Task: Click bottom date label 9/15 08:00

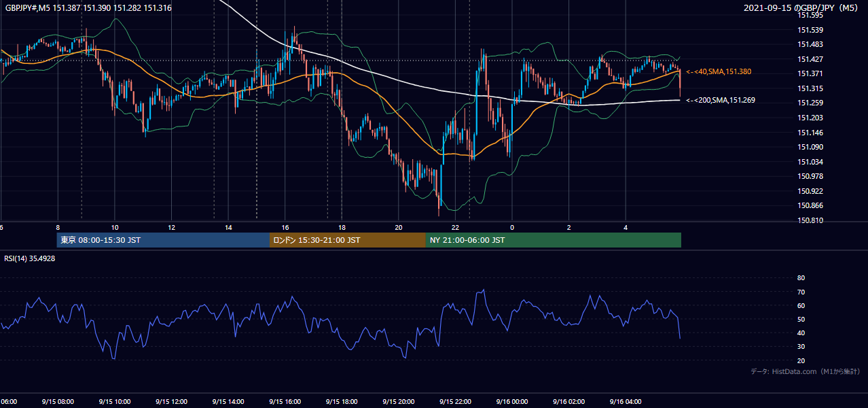Action: tap(58, 401)
